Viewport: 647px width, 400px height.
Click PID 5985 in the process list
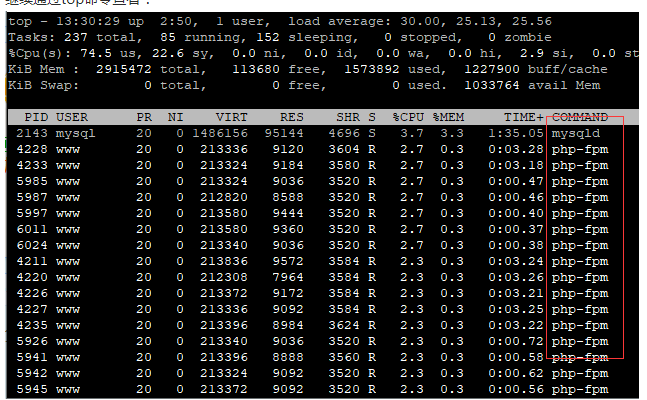tap(32, 181)
